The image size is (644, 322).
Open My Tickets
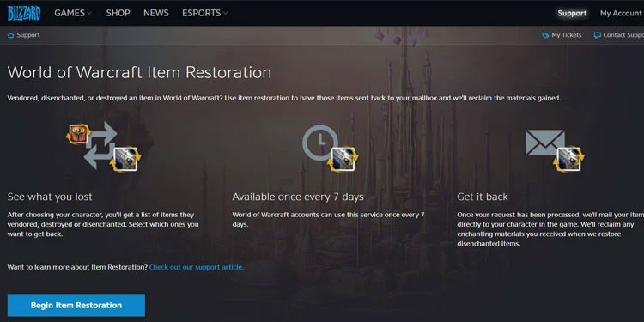567,35
